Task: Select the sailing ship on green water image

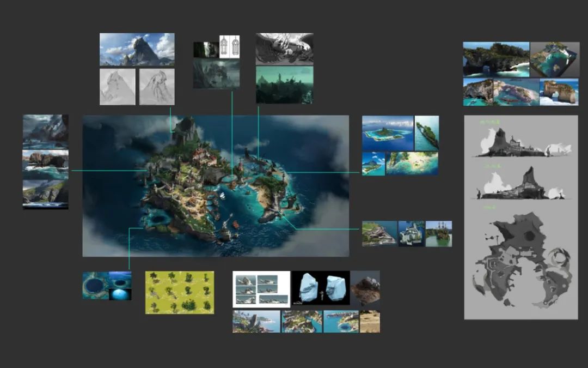Action: point(439,233)
